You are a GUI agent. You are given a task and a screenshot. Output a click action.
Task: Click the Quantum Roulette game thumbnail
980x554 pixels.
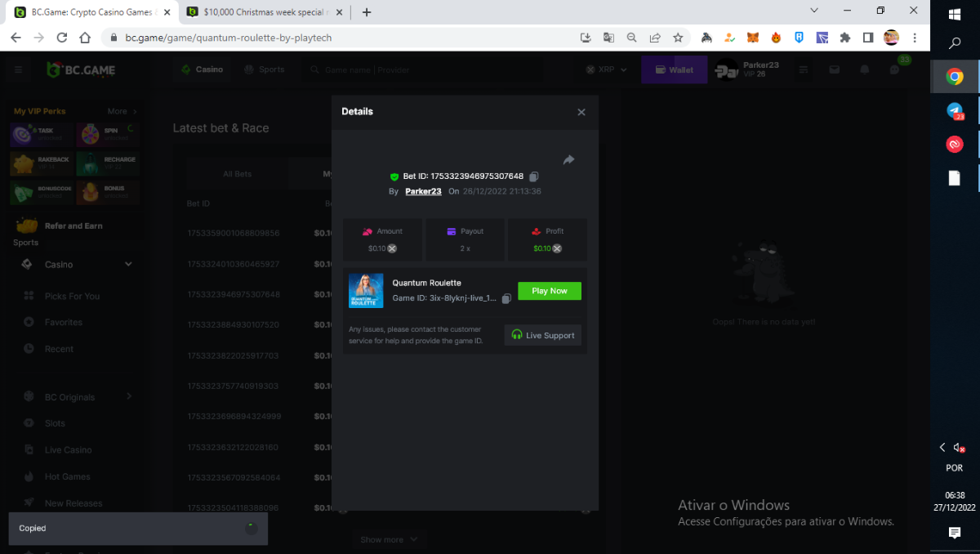366,291
